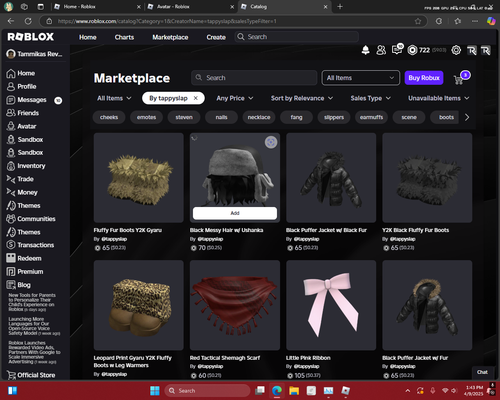Open the All Items filter dropdown
500x400 pixels.
pos(114,98)
